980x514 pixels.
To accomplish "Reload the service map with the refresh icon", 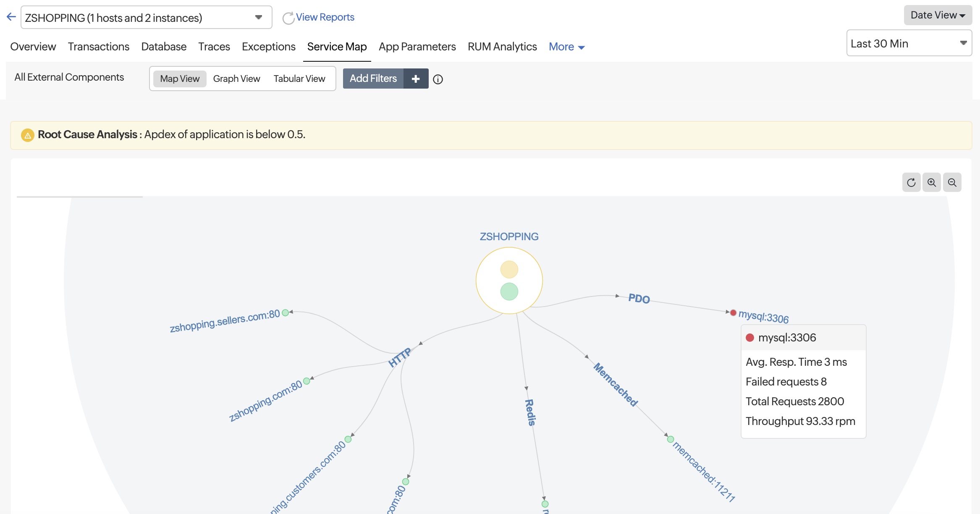I will click(911, 182).
